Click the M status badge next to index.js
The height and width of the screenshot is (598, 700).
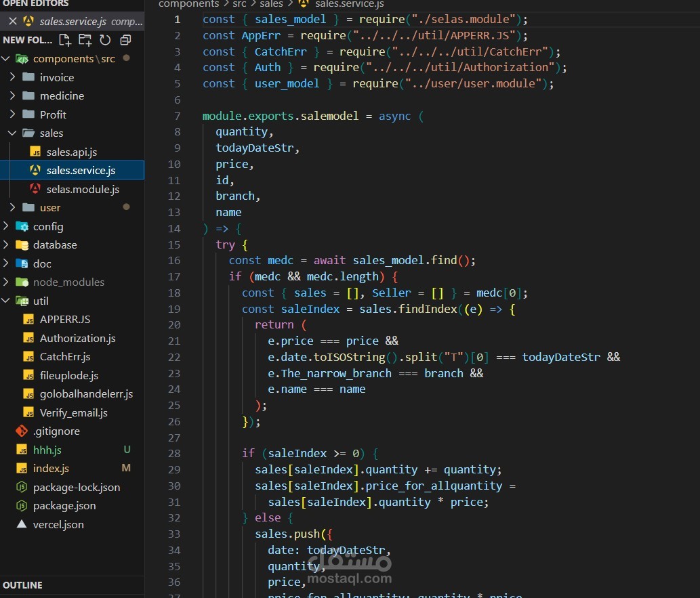pos(126,468)
